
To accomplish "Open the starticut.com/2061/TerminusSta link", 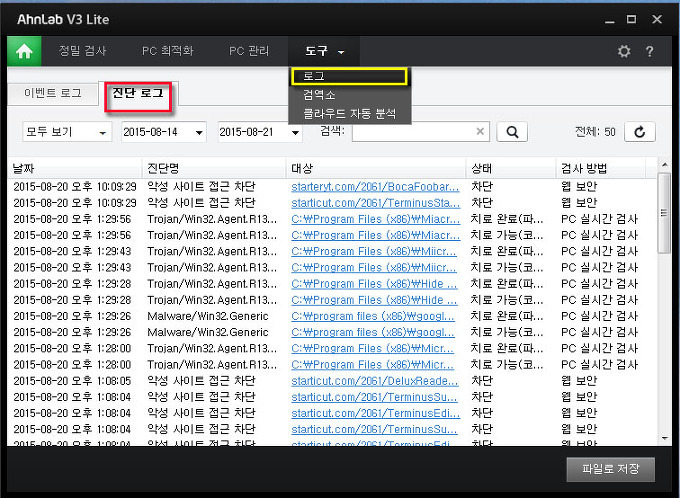I will [x=376, y=203].
